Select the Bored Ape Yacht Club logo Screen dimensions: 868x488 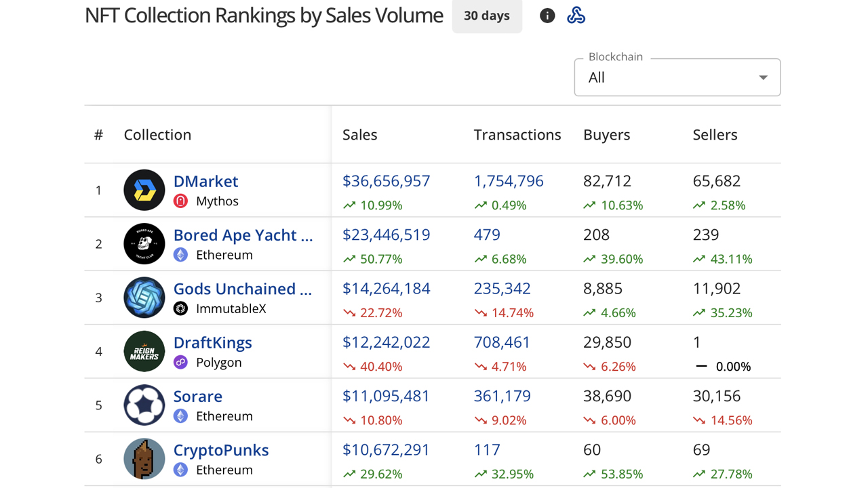[144, 243]
